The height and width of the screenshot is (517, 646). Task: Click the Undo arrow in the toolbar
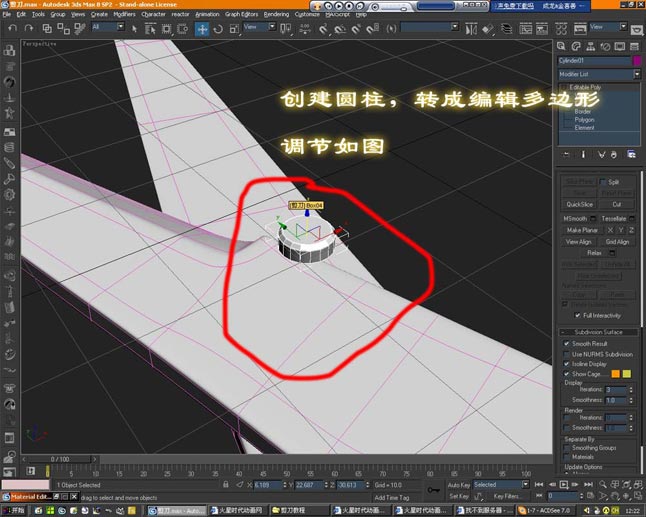(x=12, y=28)
